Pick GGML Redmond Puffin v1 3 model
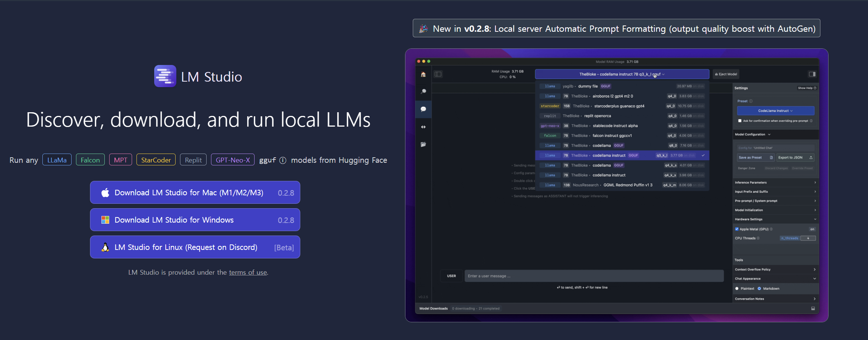 [622, 185]
